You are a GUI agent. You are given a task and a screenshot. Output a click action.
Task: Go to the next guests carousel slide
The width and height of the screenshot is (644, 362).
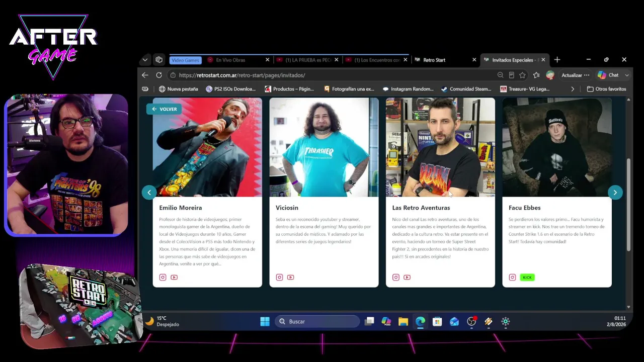pyautogui.click(x=615, y=193)
